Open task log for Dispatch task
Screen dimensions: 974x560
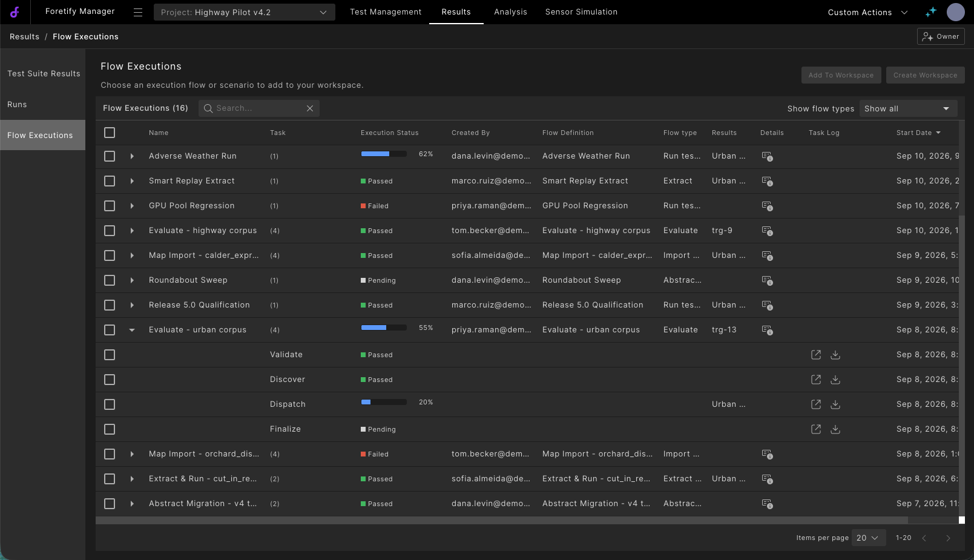pos(816,404)
